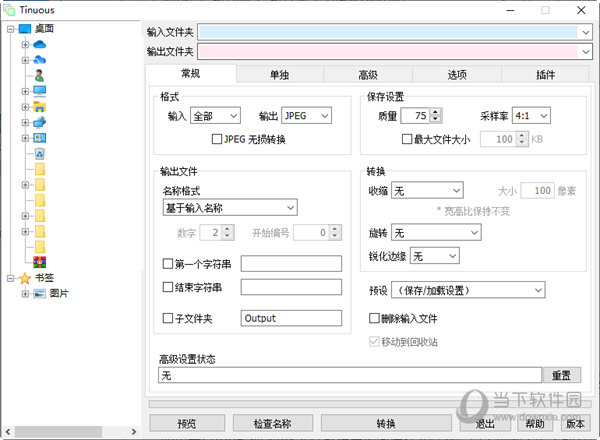600x440 pixels.
Task: Switch to the 高级 tab
Action: pos(368,75)
